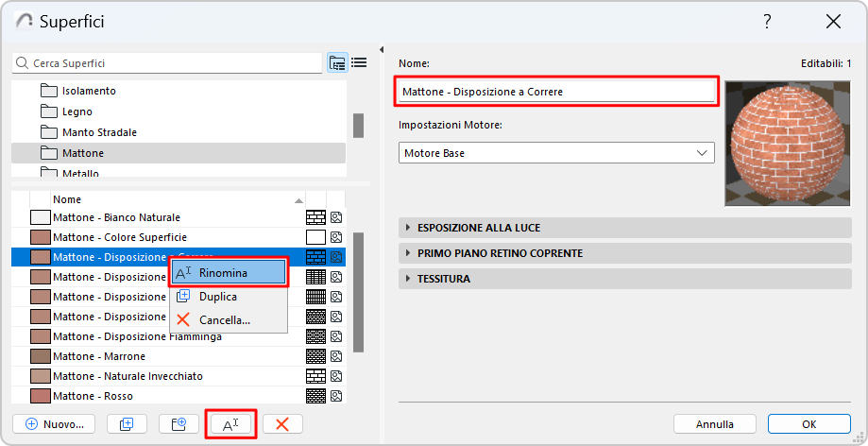Click texture icon for Mattone - Rosso
The image size is (868, 446).
(x=336, y=396)
